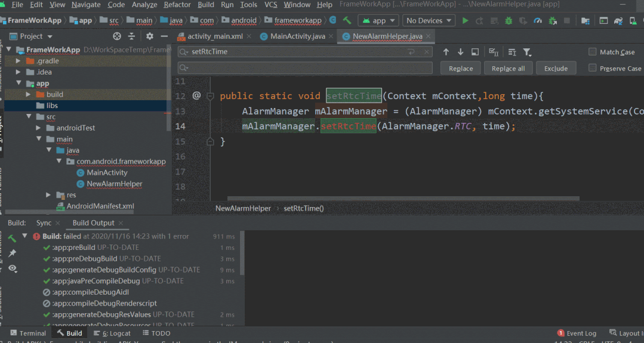Tick the Preserve Case checkbox
644x343 pixels.
593,68
